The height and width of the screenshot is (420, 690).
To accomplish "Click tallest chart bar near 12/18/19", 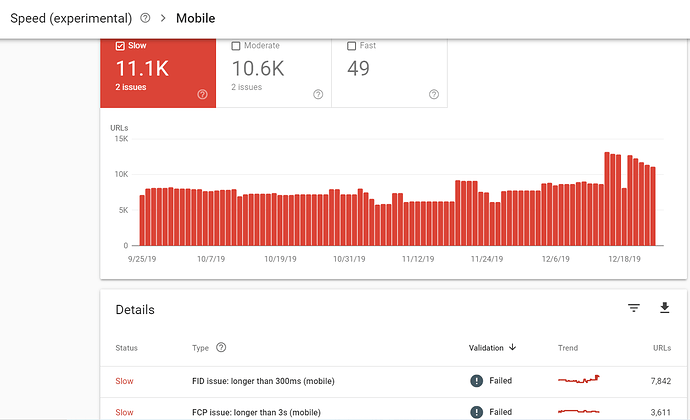I will [x=607, y=199].
